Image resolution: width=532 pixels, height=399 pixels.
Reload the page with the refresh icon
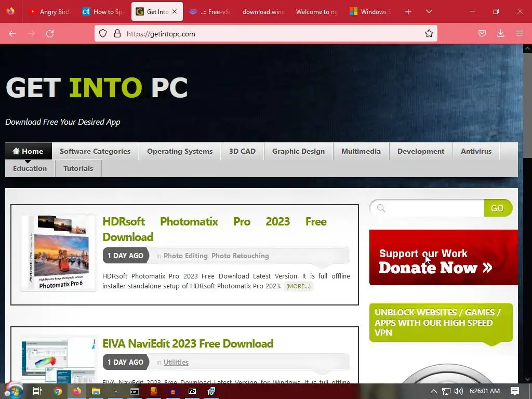tap(50, 34)
